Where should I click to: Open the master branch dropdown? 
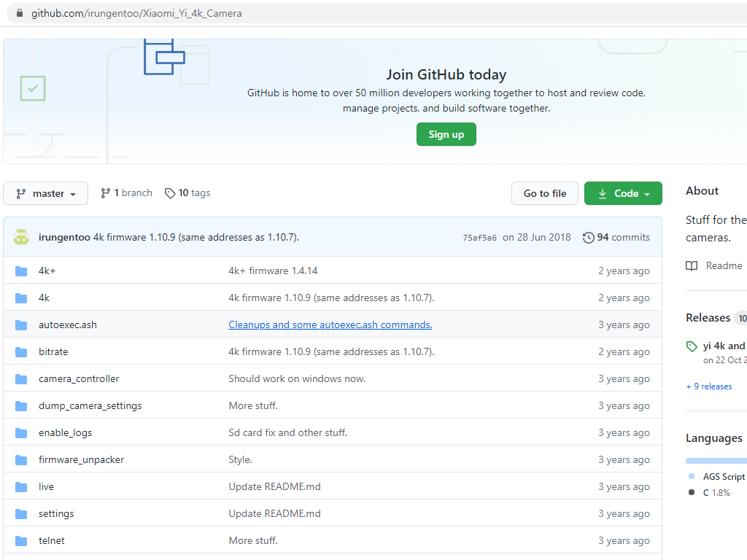[46, 193]
